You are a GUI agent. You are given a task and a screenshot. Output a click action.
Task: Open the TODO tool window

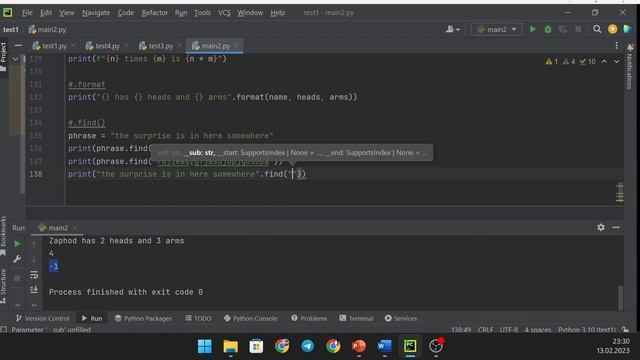(198, 318)
